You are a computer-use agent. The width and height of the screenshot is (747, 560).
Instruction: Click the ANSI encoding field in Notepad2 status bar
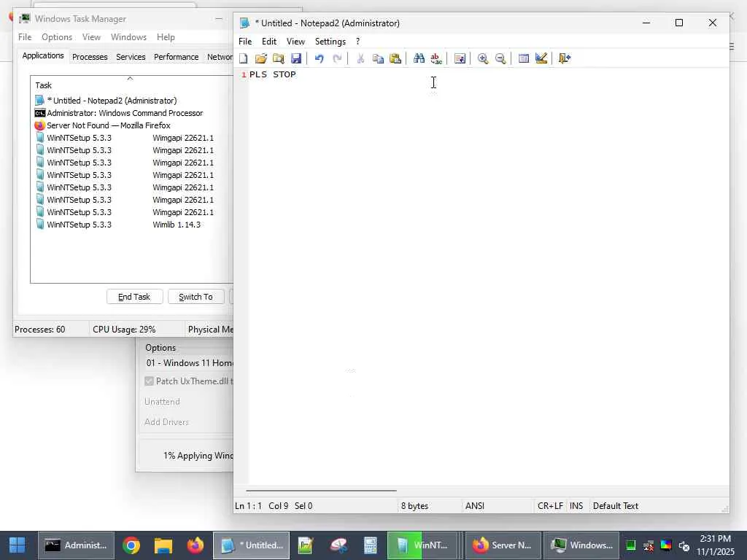point(496,506)
